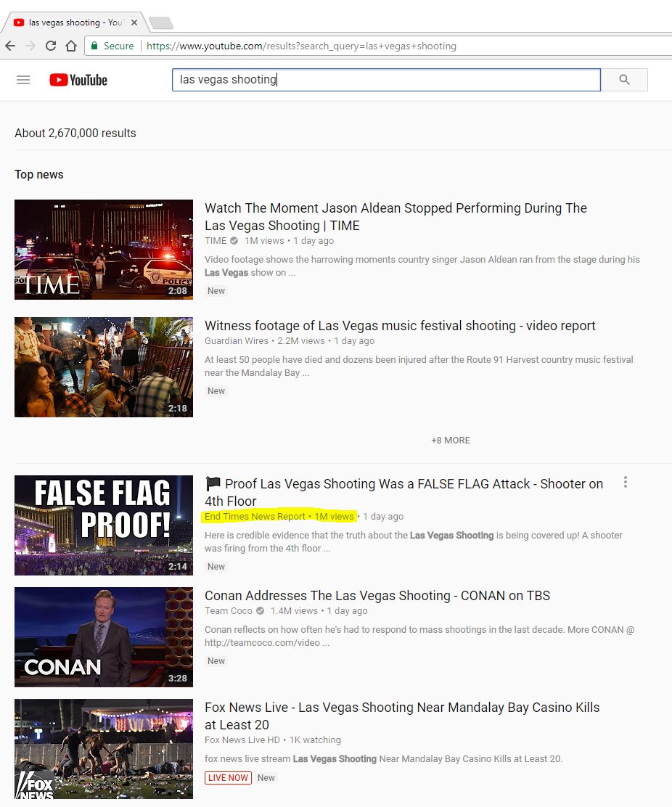Click the YouTube logo
This screenshot has height=807, width=672.
(78, 80)
